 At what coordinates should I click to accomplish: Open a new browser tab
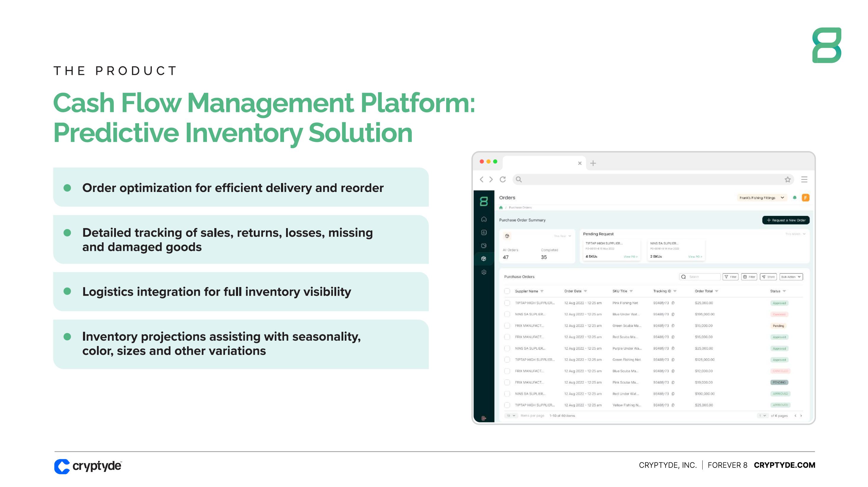click(593, 163)
